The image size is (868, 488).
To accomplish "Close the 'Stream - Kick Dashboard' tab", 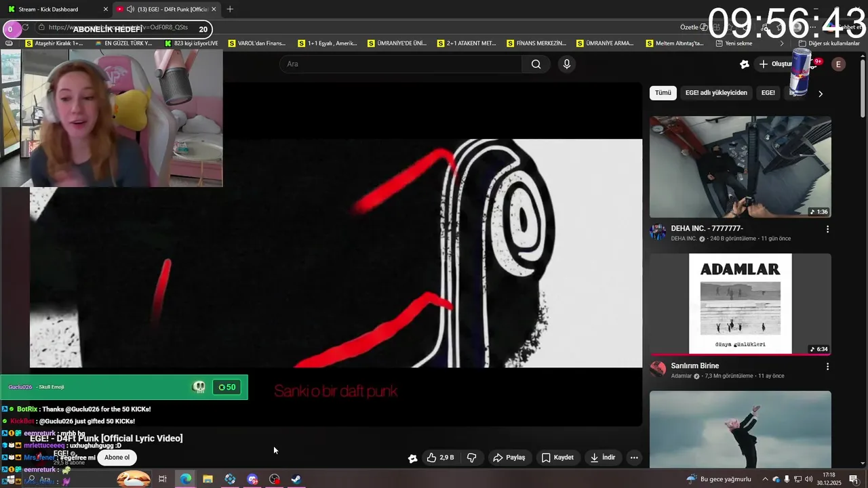I will [x=105, y=9].
